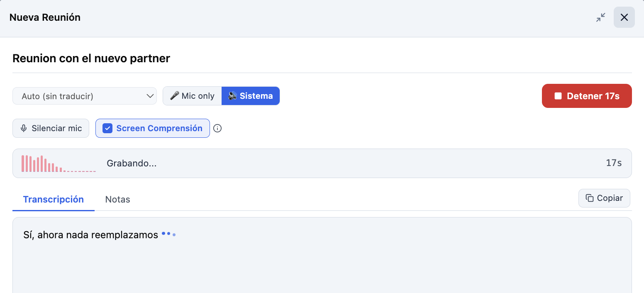The height and width of the screenshot is (293, 644).
Task: Click the chevron arrow of language selector
Action: 150,96
